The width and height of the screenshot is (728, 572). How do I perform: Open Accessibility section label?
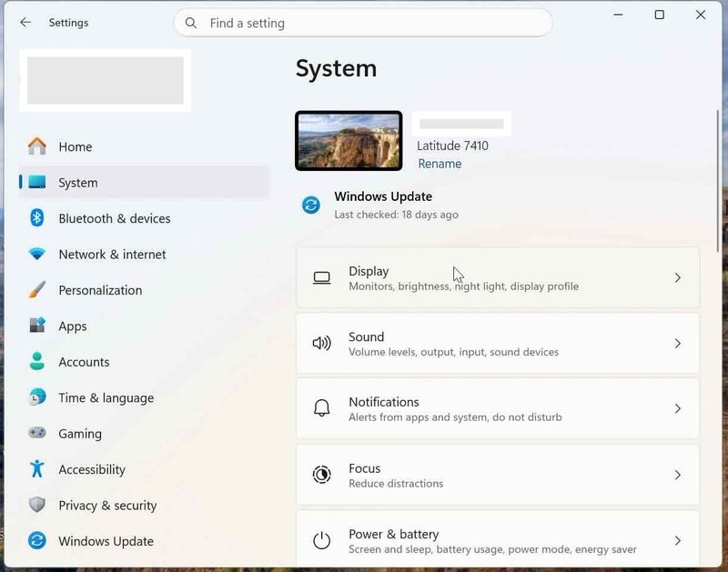(92, 469)
